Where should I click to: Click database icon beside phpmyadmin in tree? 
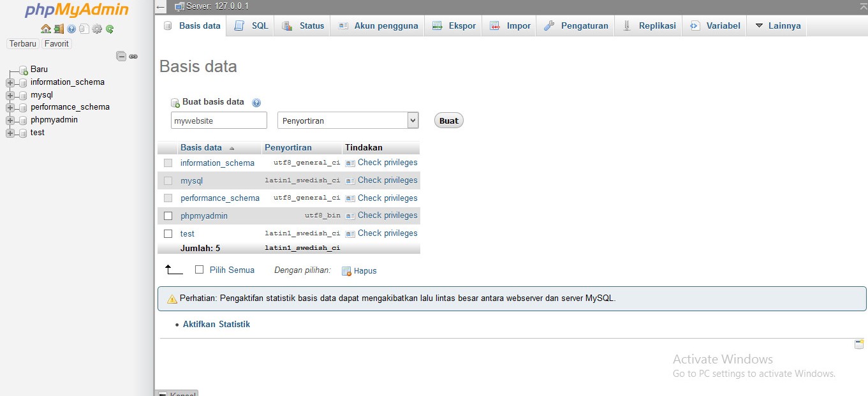[x=23, y=120]
